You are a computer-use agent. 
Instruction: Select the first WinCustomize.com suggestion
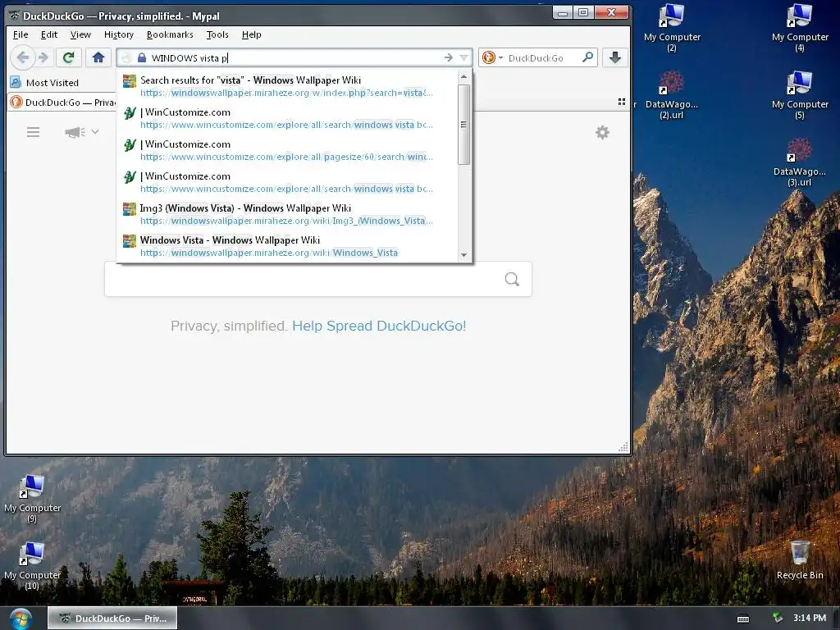[287, 118]
